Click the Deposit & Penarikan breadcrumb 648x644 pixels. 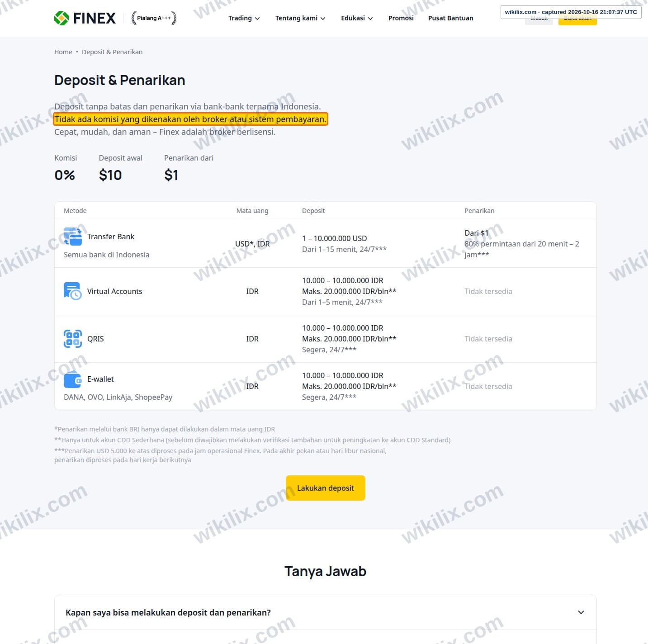[x=112, y=52]
